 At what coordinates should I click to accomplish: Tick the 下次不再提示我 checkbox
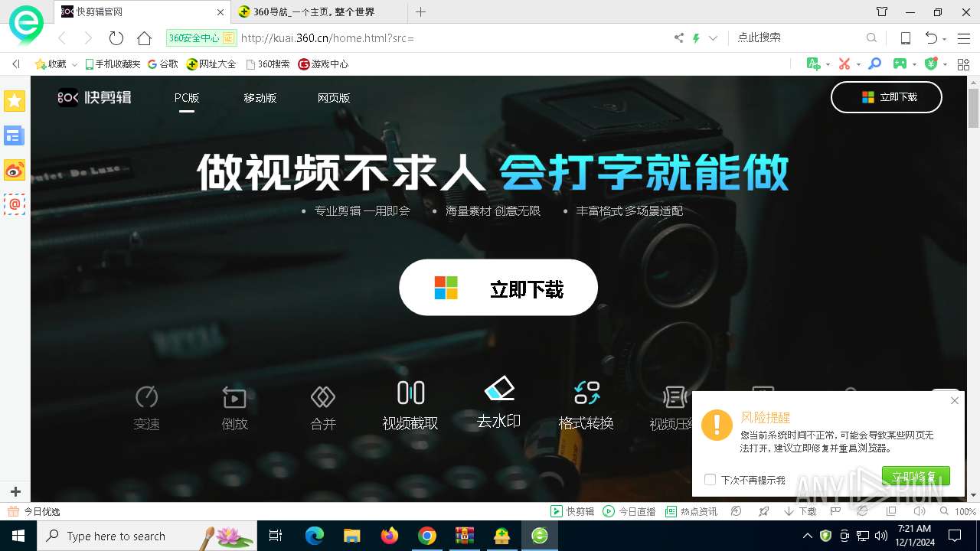pos(710,480)
